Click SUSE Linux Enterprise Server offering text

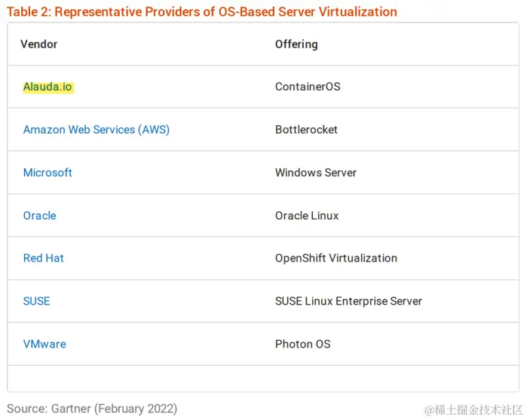348,301
